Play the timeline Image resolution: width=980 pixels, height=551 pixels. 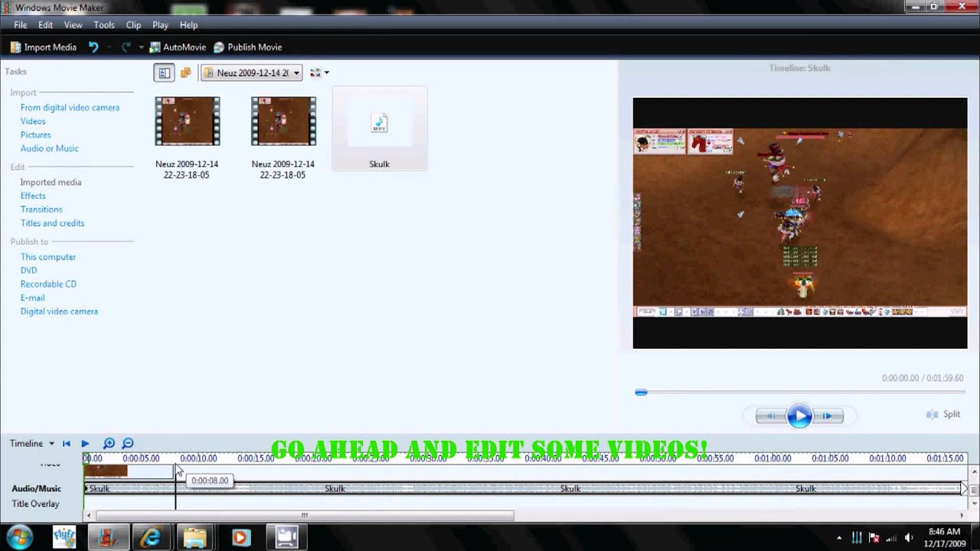85,443
